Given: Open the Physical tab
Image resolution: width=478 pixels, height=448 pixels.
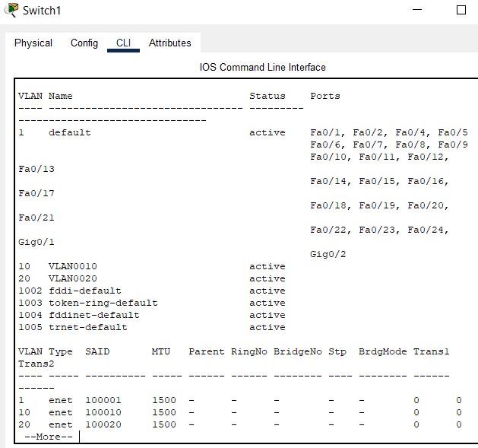Looking at the screenshot, I should pyautogui.click(x=33, y=43).
